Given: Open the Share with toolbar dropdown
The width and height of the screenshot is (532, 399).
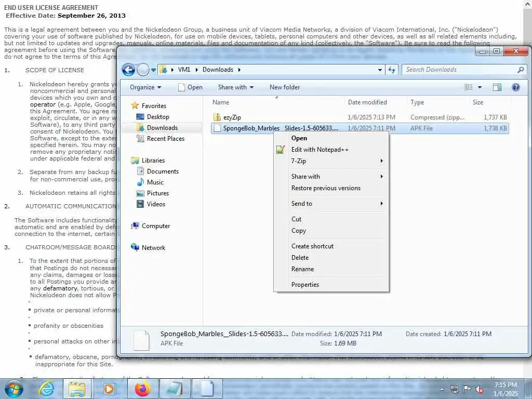Looking at the screenshot, I should [235, 87].
